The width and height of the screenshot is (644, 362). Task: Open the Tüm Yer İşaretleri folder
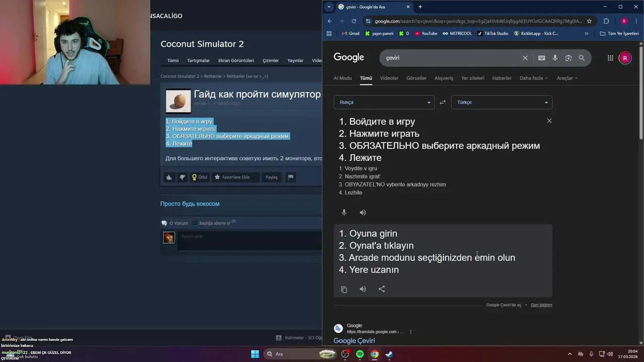pyautogui.click(x=619, y=34)
